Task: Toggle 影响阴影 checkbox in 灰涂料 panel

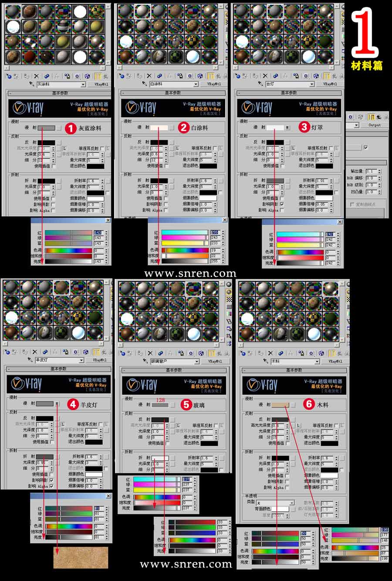Action: (x=54, y=204)
